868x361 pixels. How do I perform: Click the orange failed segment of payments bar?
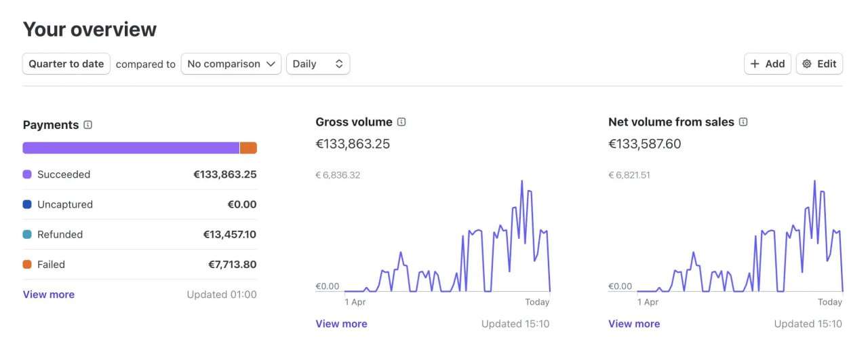248,148
